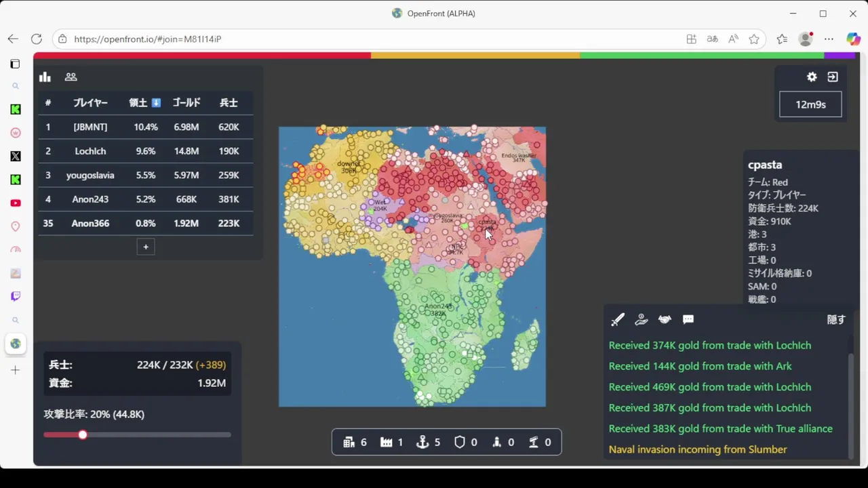This screenshot has width=868, height=488.
Task: Click the Endos washer territory label on map
Action: pos(519,157)
